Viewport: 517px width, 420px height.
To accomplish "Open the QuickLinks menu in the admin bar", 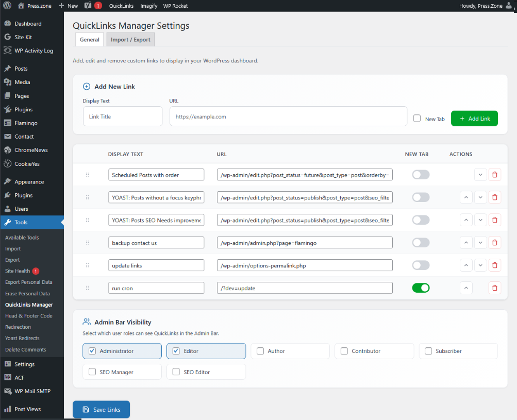I will (121, 6).
